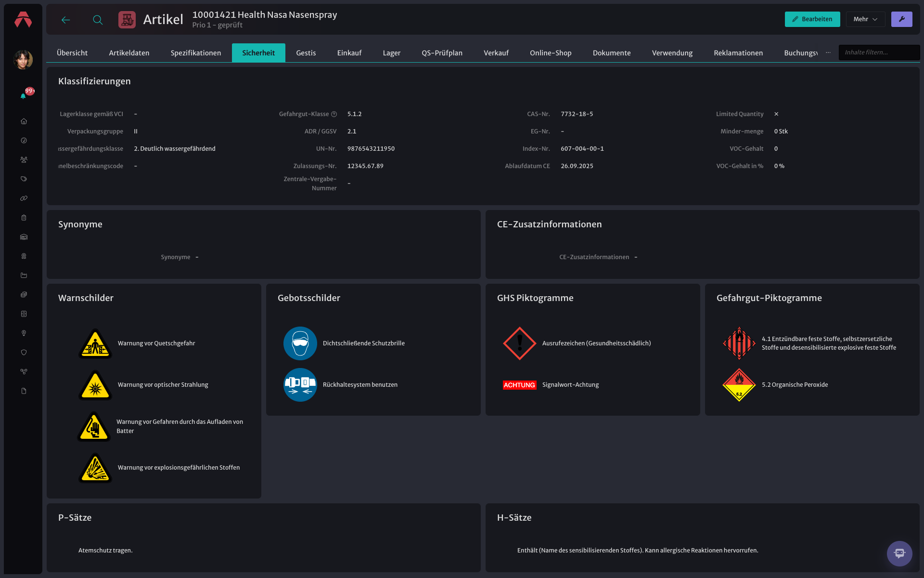Click the home icon in sidebar
924x578 pixels.
(x=24, y=121)
